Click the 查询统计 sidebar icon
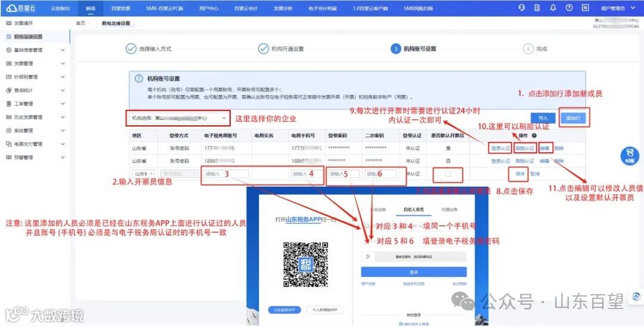 click(x=8, y=90)
